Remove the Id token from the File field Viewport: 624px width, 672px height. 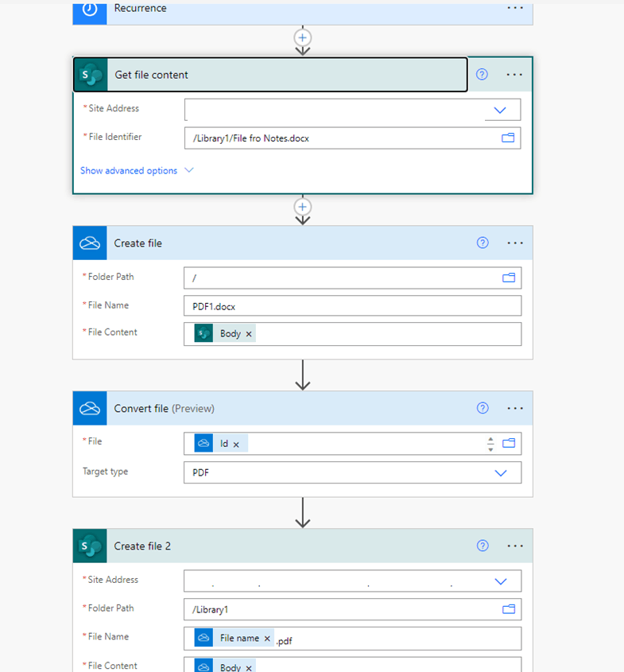[x=236, y=445]
